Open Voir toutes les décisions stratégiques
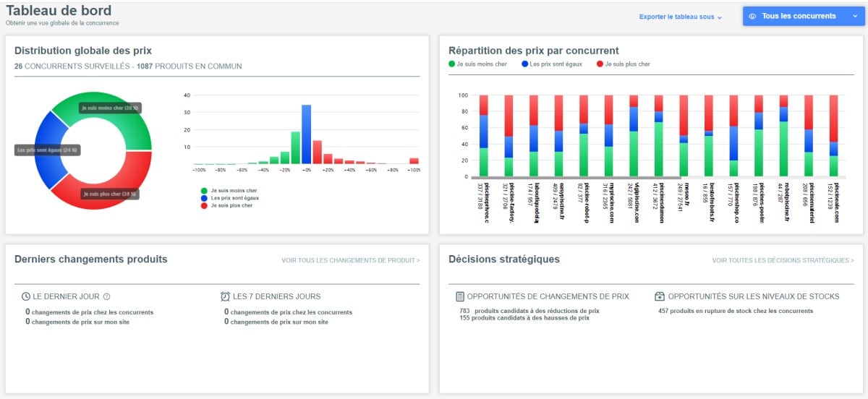The image size is (868, 399). point(783,260)
